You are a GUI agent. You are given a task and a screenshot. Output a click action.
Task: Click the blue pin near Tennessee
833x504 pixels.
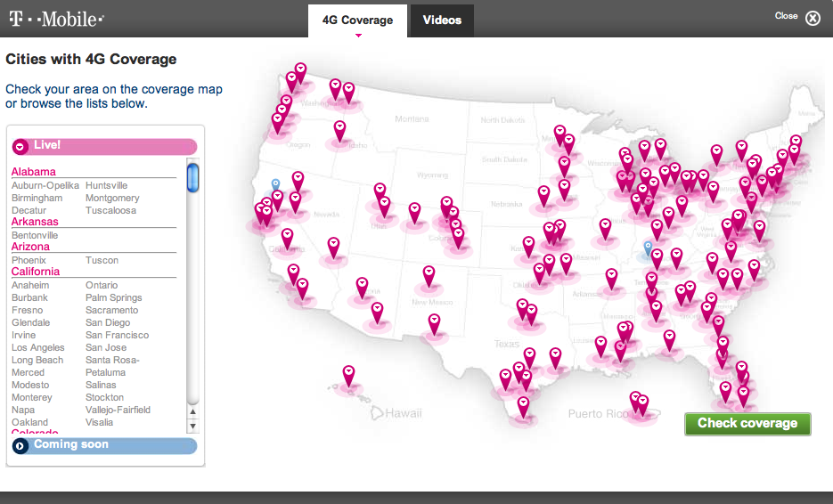click(x=648, y=248)
